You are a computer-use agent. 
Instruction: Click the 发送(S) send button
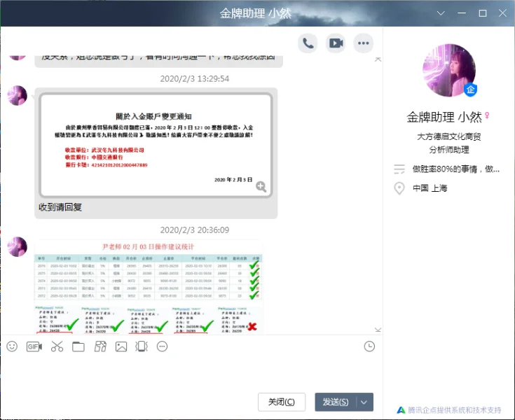coord(336,402)
